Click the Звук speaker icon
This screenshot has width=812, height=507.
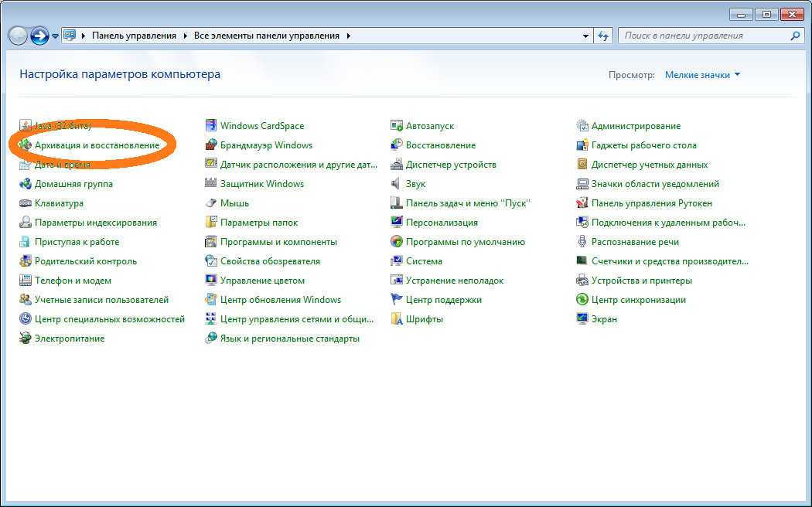397,184
